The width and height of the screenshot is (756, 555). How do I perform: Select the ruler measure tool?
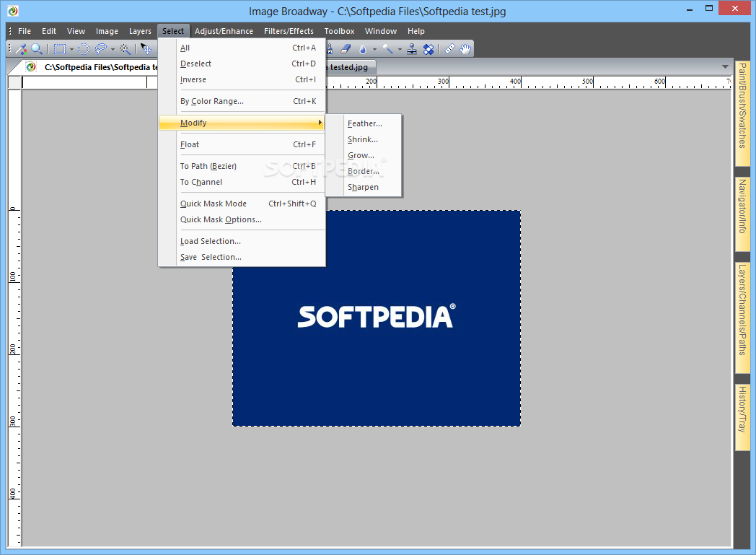(449, 48)
